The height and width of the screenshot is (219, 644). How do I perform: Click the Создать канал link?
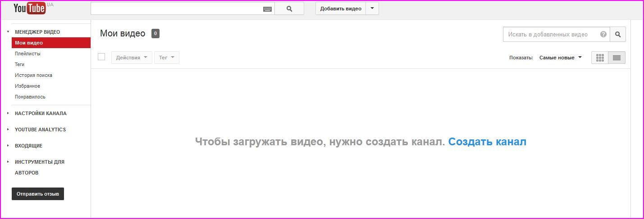(x=487, y=142)
